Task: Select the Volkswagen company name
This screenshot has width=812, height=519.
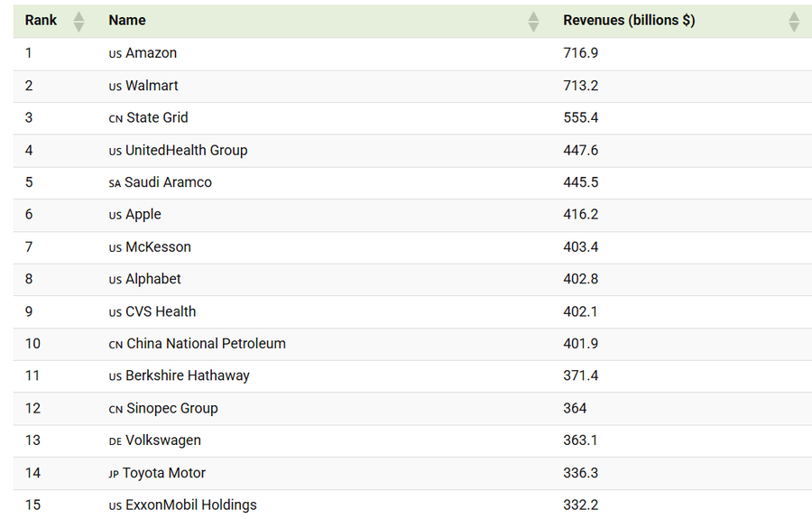Action: (x=163, y=440)
